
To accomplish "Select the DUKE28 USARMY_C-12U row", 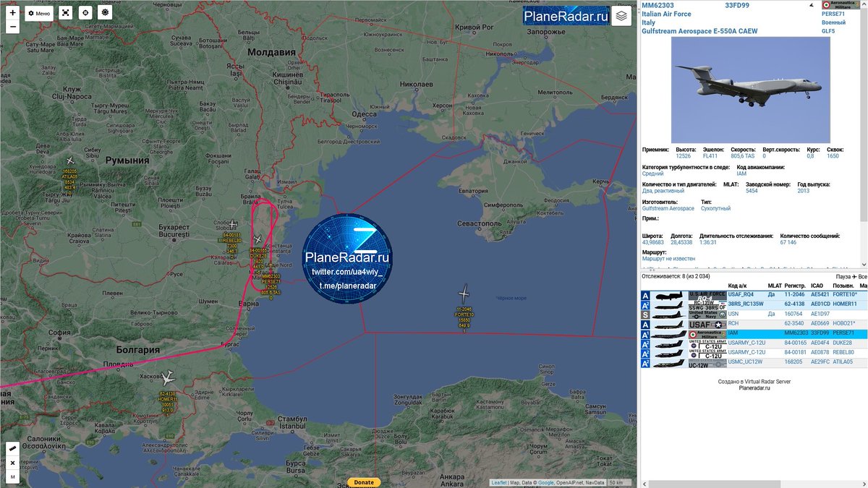I will 754,343.
